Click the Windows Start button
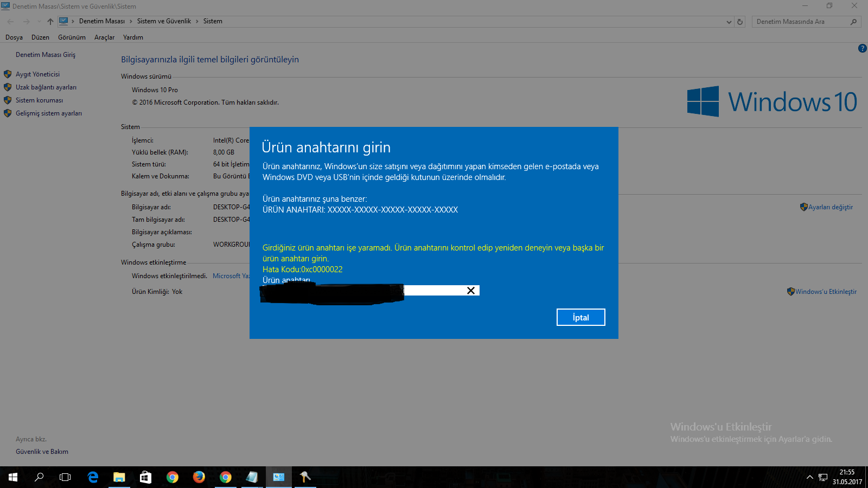 click(13, 477)
